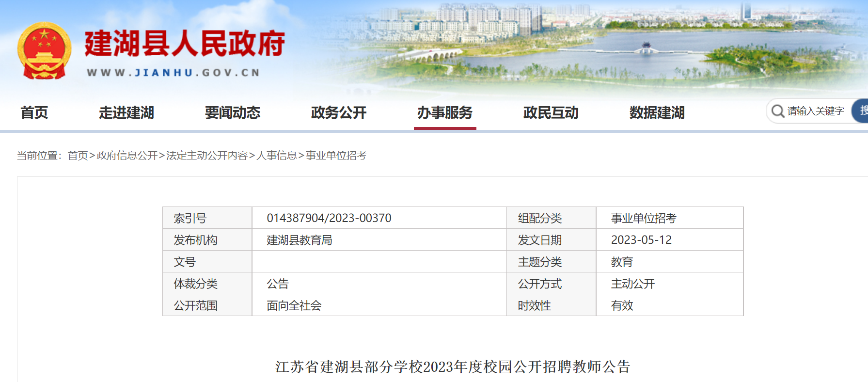Image resolution: width=868 pixels, height=382 pixels.
Task: Select the 办事服务 navigation tab
Action: (x=445, y=113)
